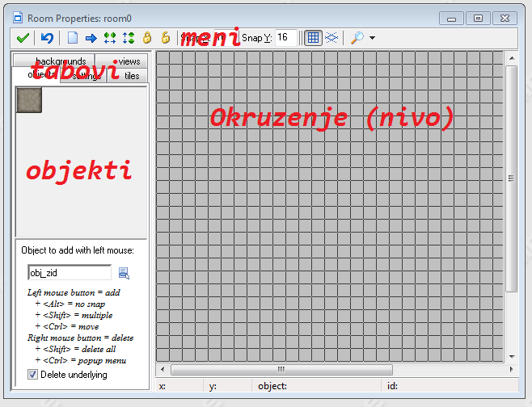Toggle the Delete underlying checkbox
Viewport: 532px width, 407px height.
(x=32, y=375)
